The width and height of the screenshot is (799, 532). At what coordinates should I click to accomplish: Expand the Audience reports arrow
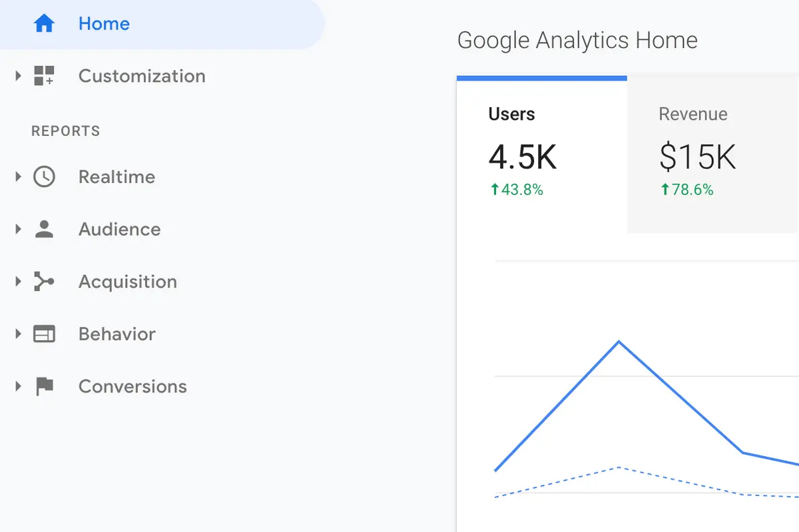pyautogui.click(x=18, y=230)
